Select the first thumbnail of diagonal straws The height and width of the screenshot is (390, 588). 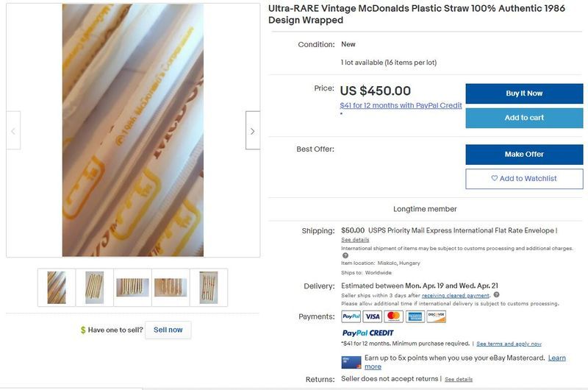click(x=57, y=288)
